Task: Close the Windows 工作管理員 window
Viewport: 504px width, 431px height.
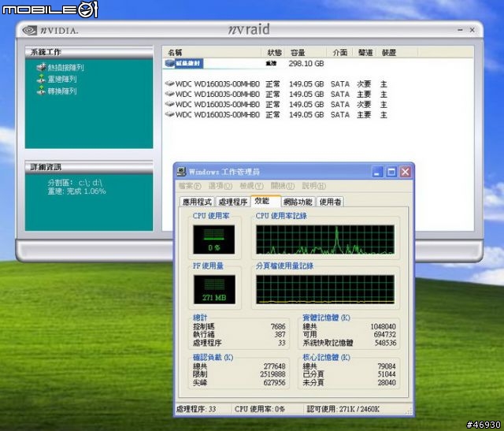Action: click(x=406, y=172)
